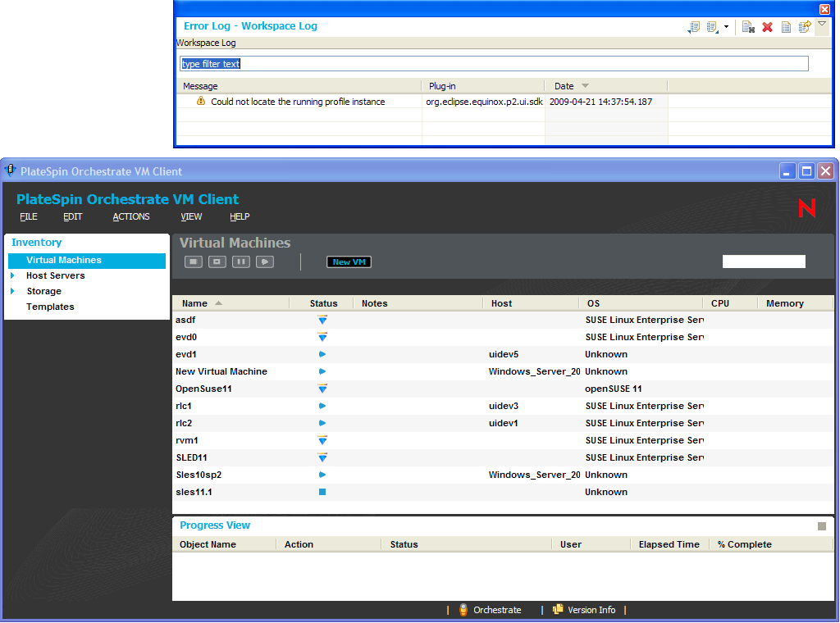Click the New VM button
The width and height of the screenshot is (840, 623).
point(349,262)
